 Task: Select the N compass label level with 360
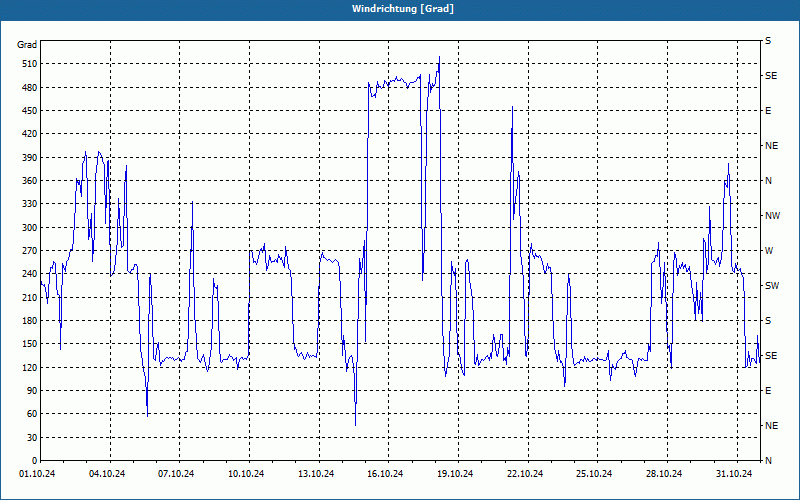pos(769,181)
